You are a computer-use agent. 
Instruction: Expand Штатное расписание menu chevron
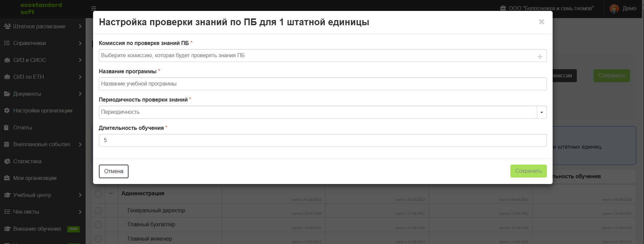point(80,26)
